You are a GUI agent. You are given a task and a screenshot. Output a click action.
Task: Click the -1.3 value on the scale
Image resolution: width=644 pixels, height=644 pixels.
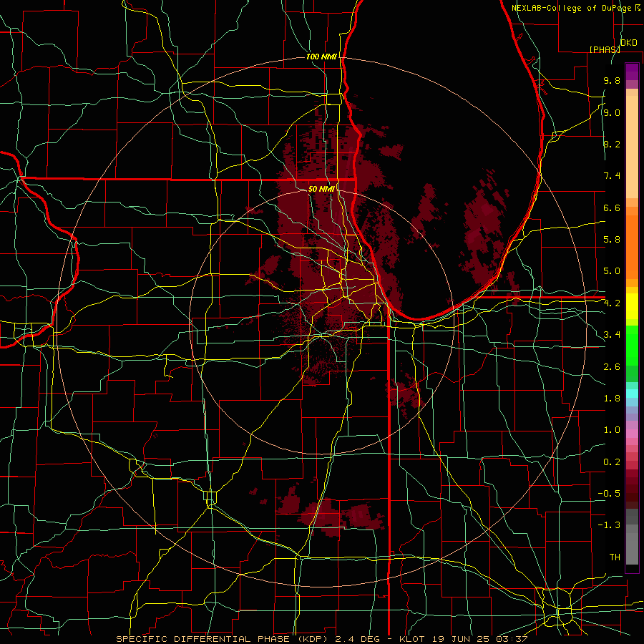tap(609, 525)
